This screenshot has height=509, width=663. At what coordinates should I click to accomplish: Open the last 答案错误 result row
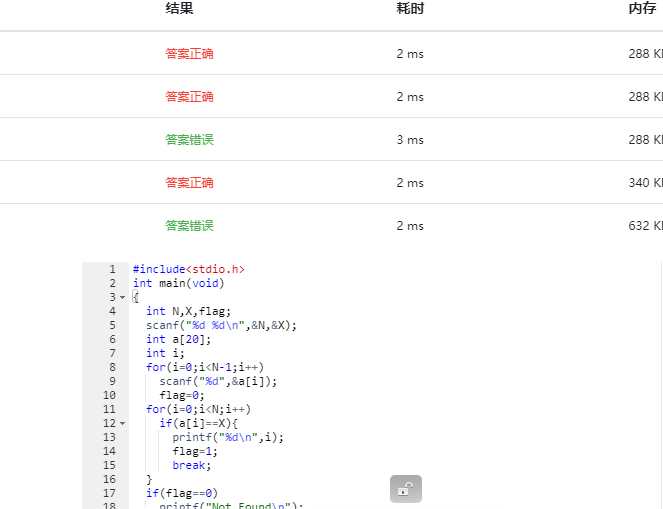pos(189,226)
